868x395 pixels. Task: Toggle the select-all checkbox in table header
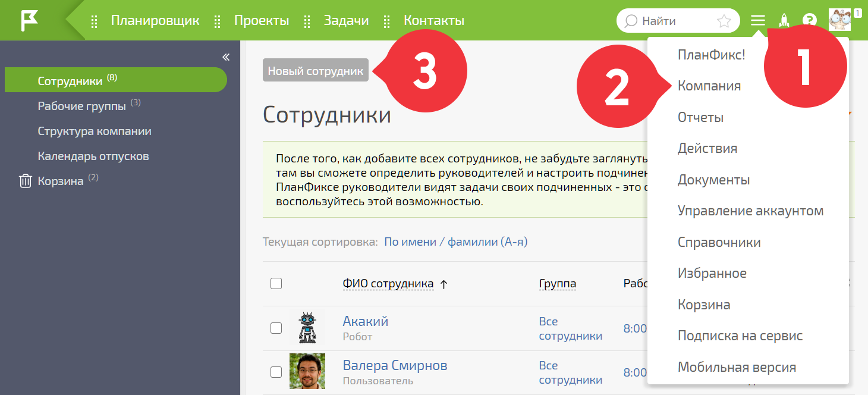(276, 284)
